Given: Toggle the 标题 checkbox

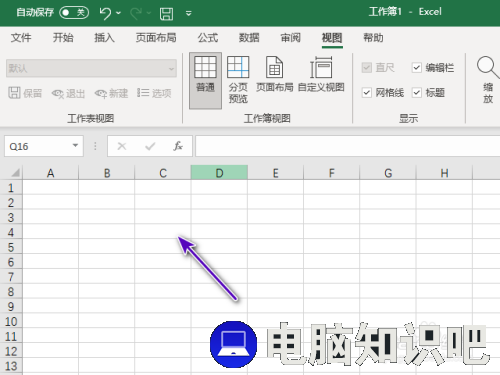Looking at the screenshot, I should (x=417, y=92).
